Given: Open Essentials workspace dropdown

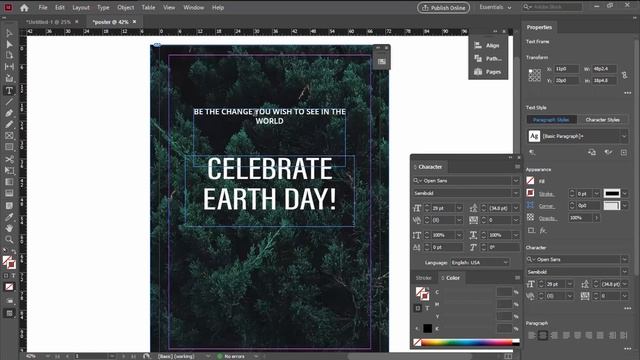Looking at the screenshot, I should coord(495,7).
